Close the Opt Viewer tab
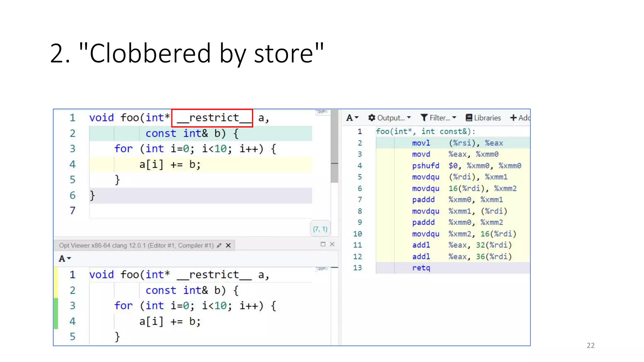 point(228,245)
